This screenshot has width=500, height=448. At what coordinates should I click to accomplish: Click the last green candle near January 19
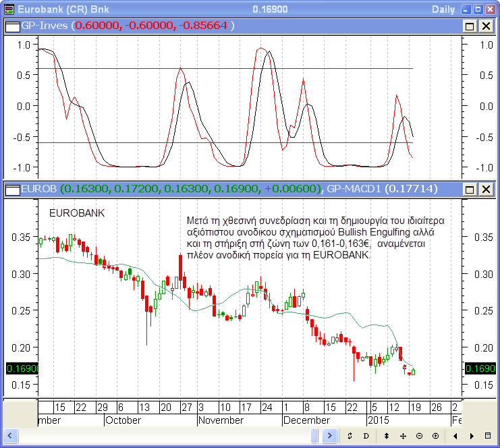(x=413, y=372)
